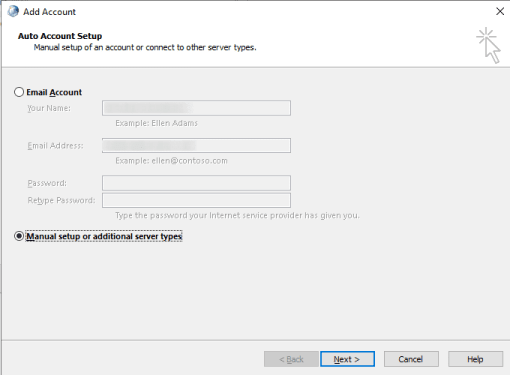Proceed with the Next button

point(347,359)
